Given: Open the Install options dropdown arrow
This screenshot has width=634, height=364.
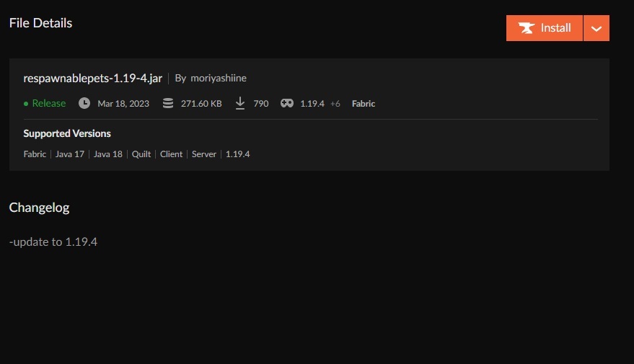Looking at the screenshot, I should (x=596, y=28).
